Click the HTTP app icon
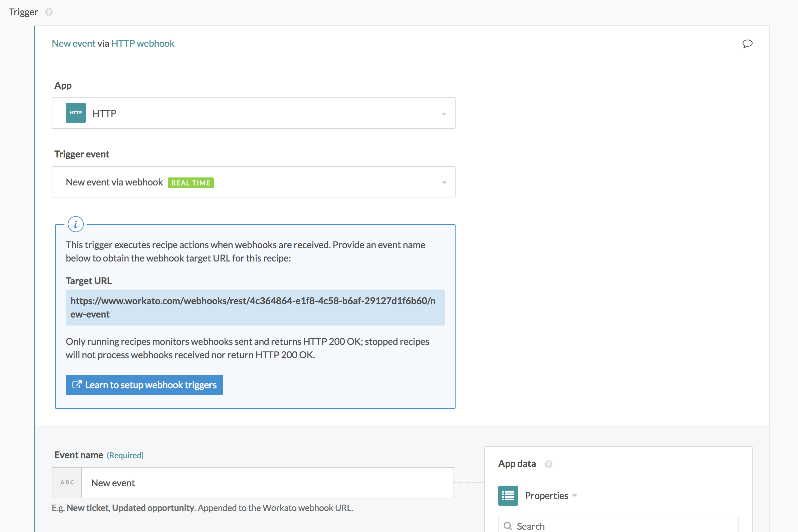The image size is (798, 532). coord(75,113)
